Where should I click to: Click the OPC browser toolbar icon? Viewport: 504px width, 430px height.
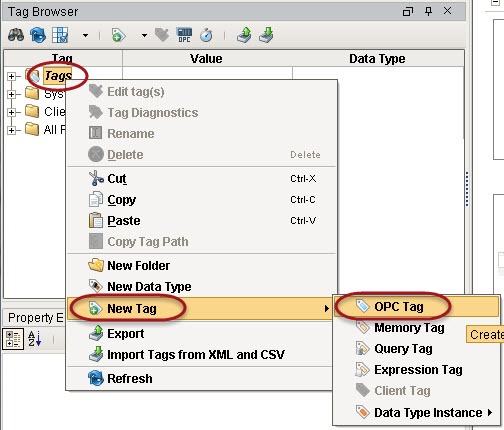point(184,35)
